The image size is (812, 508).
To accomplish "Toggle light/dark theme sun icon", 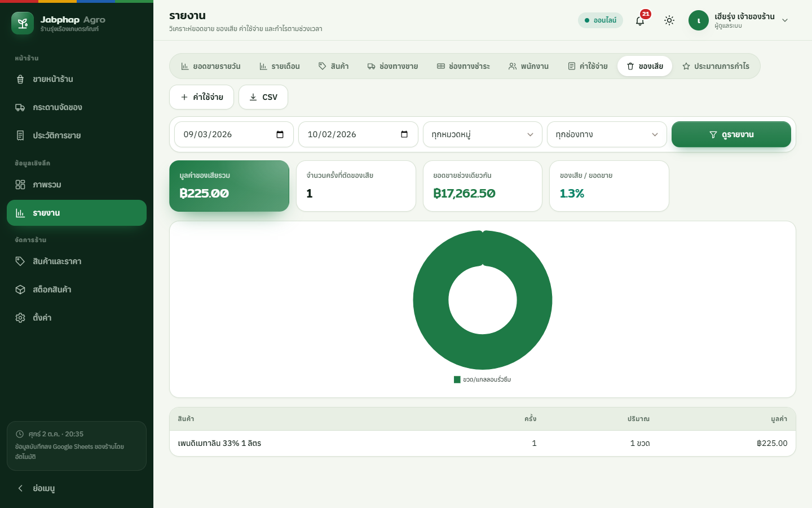I will 669,21.
